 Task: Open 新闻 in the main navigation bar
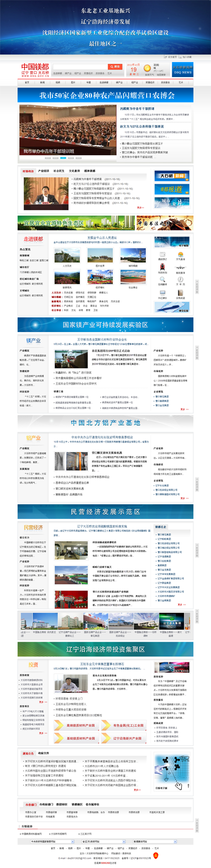[42, 82]
